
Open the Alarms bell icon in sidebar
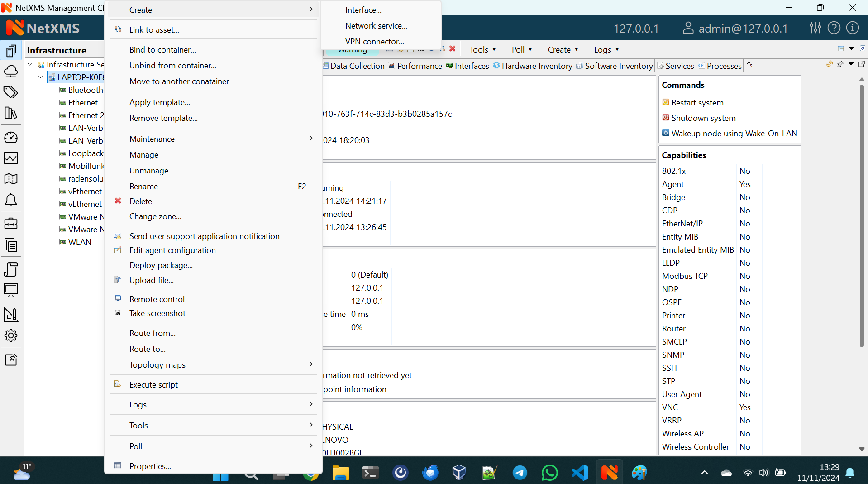(x=11, y=200)
